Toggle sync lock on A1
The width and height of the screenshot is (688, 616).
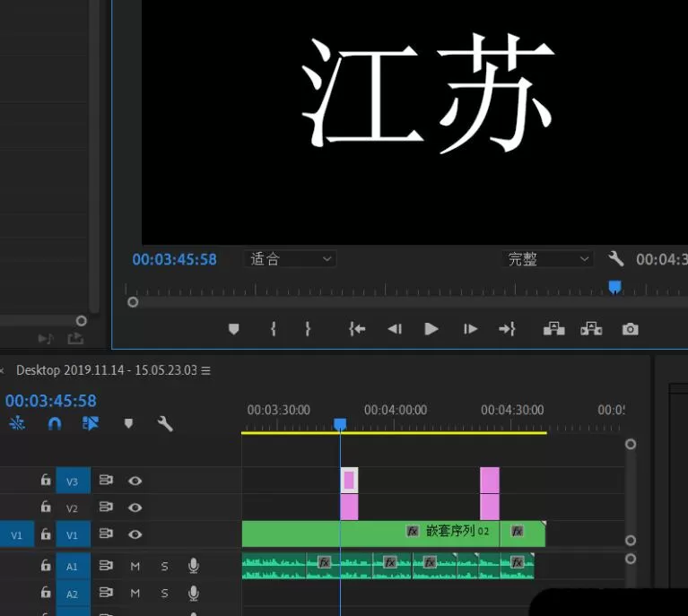[106, 565]
